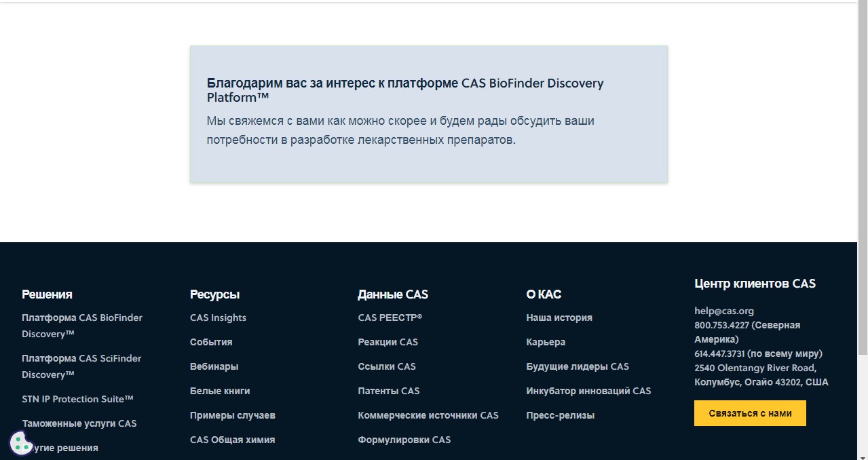Screen dimensions: 868x460
Task: Select Белые книги in footer
Action: point(220,391)
